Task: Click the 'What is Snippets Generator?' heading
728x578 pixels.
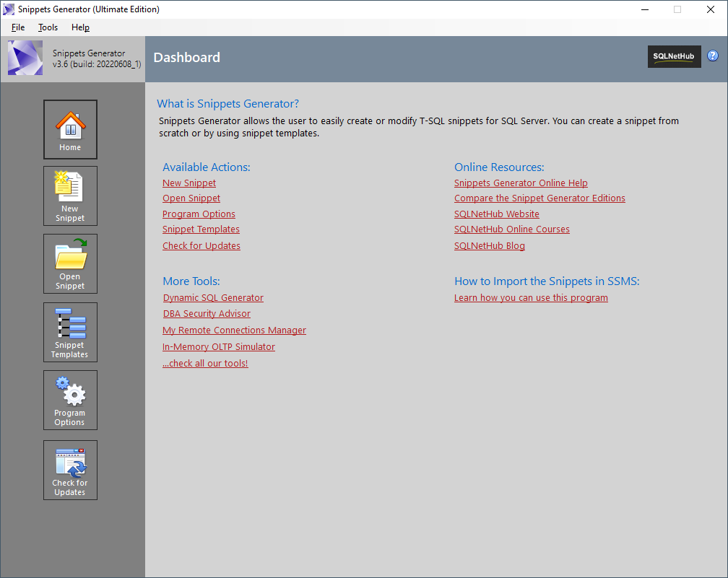Action: pyautogui.click(x=228, y=104)
